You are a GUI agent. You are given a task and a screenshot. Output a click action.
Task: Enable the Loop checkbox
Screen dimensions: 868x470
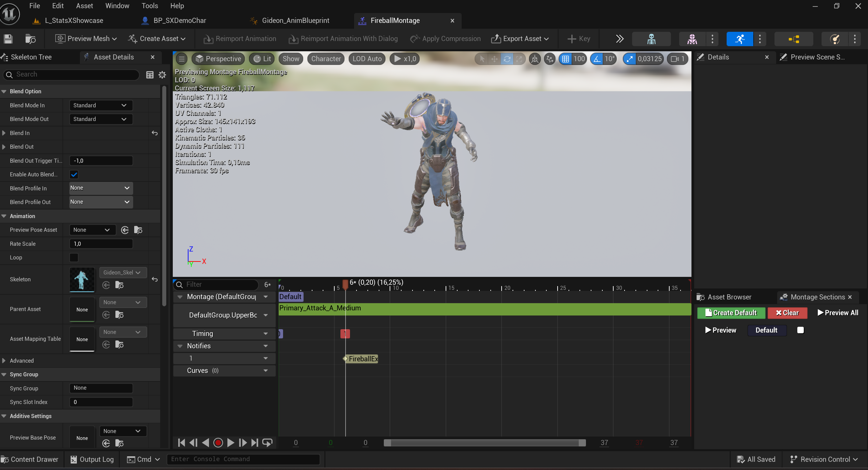pos(74,257)
